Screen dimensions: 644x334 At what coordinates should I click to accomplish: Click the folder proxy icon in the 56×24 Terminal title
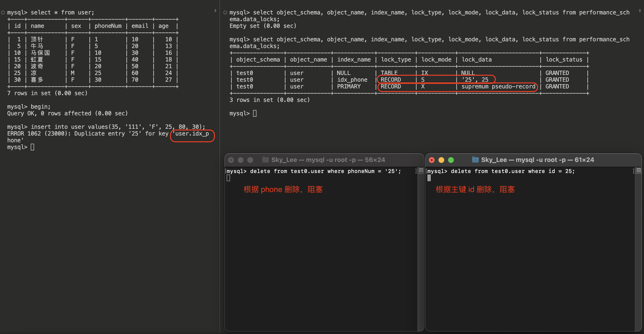(x=265, y=160)
